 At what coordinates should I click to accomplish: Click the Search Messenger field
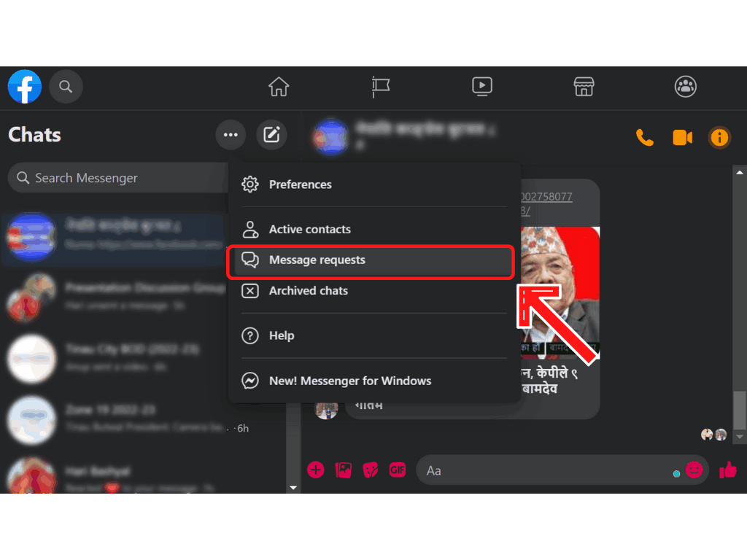pyautogui.click(x=117, y=178)
